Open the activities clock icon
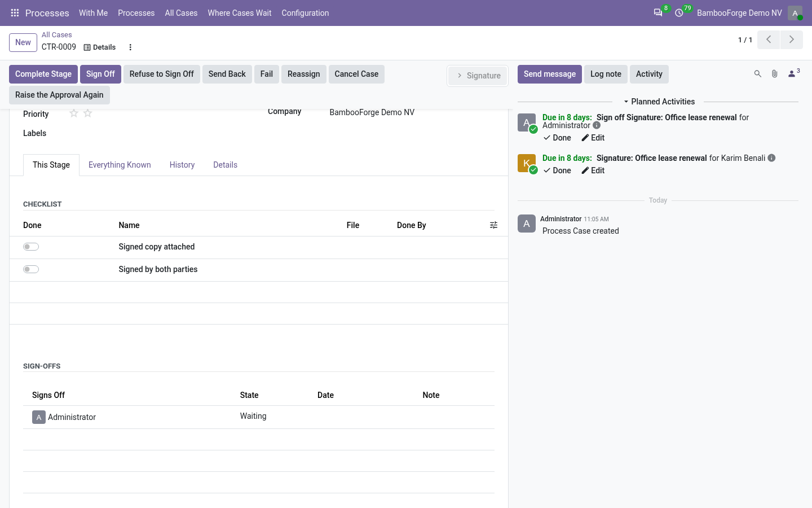The width and height of the screenshot is (812, 508). coord(679,12)
